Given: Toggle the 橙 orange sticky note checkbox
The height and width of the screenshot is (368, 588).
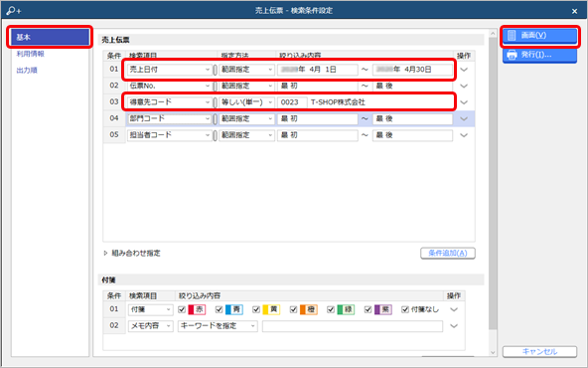Looking at the screenshot, I should [293, 309].
